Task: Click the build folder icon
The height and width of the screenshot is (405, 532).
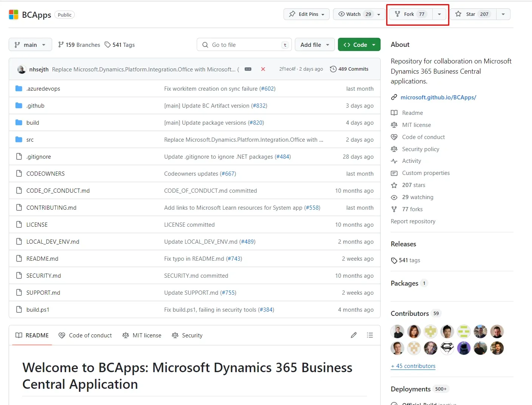Action: (19, 122)
